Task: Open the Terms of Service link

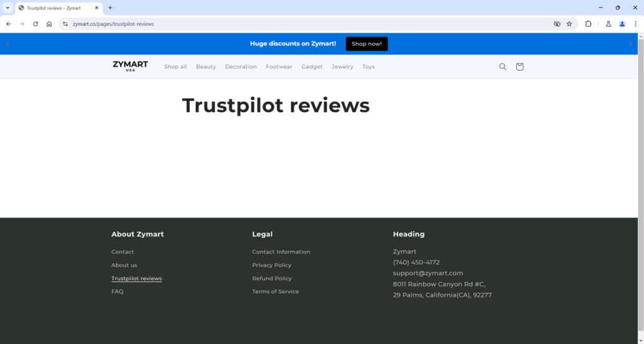Action: click(x=275, y=291)
